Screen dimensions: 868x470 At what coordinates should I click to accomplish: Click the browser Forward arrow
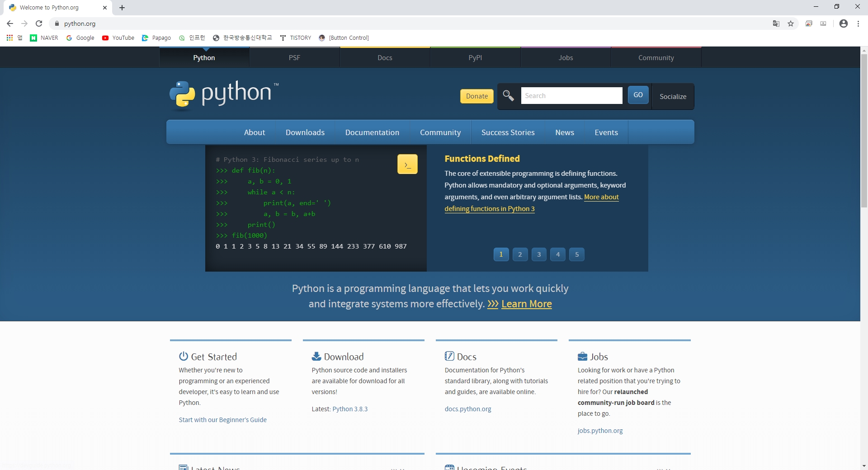(24, 23)
